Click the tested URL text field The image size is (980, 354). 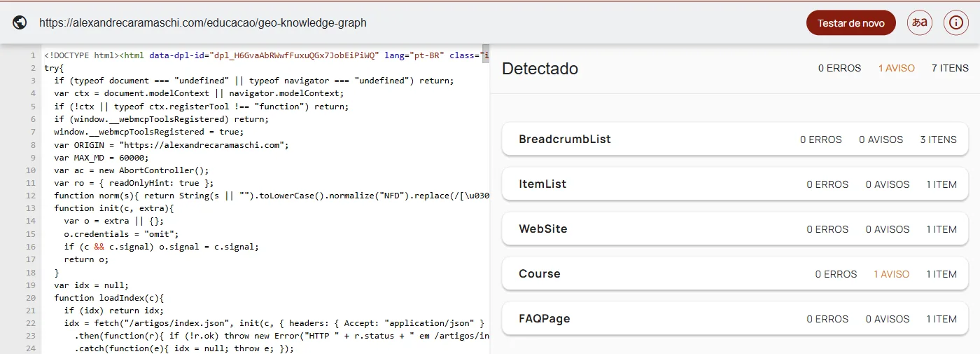pyautogui.click(x=203, y=22)
